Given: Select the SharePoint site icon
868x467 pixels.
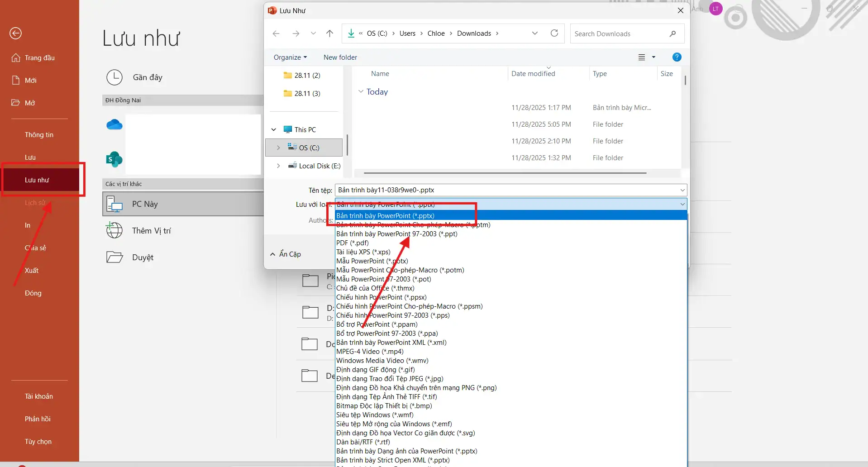Looking at the screenshot, I should 114,159.
